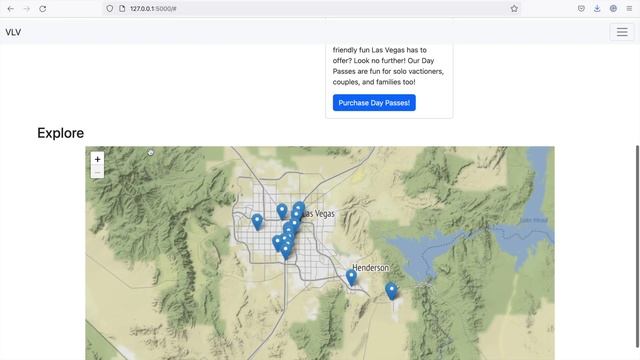This screenshot has width=640, height=360.
Task: Click the Purchase Day Passes button
Action: coord(374,102)
